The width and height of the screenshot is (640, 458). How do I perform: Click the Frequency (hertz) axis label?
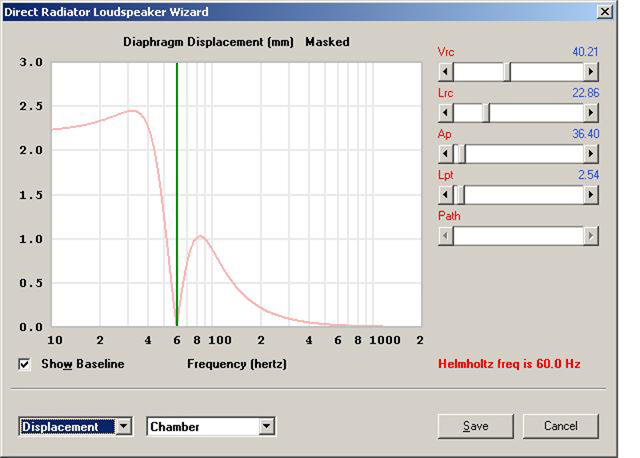click(x=237, y=364)
